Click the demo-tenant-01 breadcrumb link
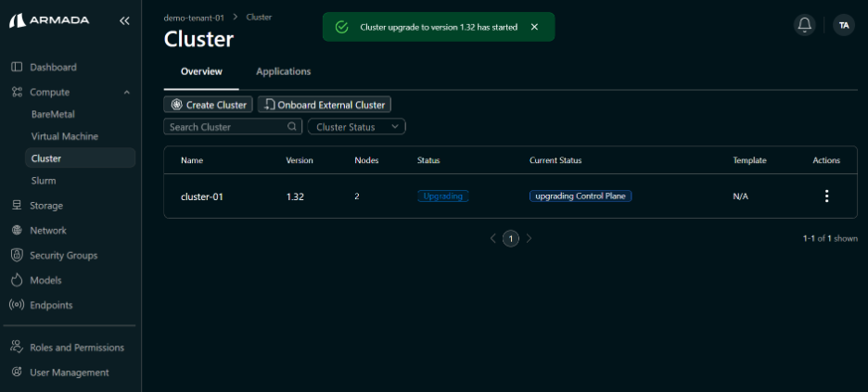 tap(194, 17)
